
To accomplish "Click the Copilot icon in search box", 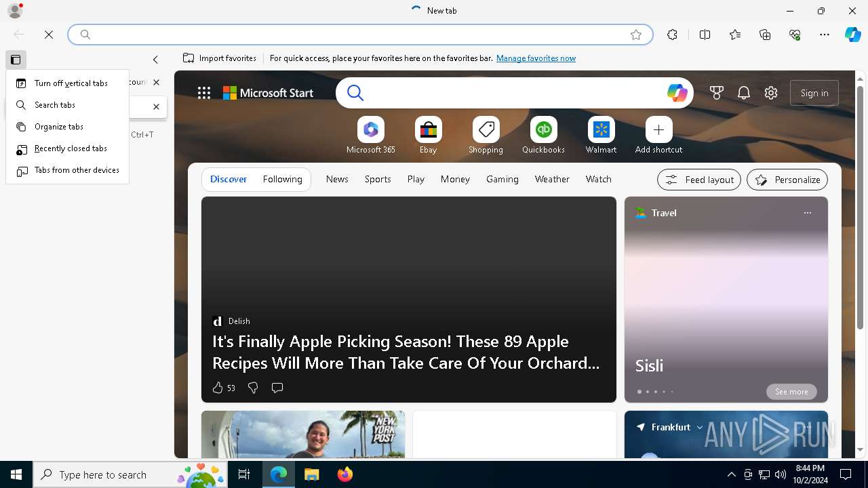I will tap(677, 93).
